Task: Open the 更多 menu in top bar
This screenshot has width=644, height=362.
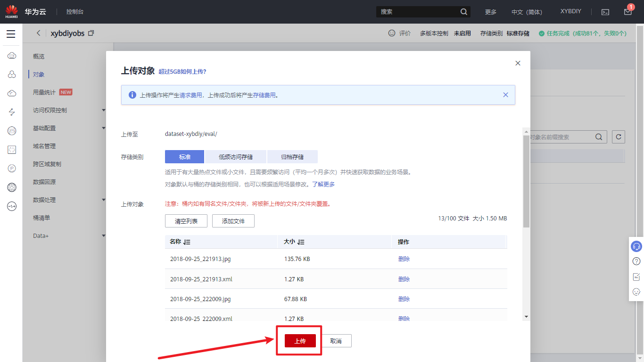Action: [491, 12]
